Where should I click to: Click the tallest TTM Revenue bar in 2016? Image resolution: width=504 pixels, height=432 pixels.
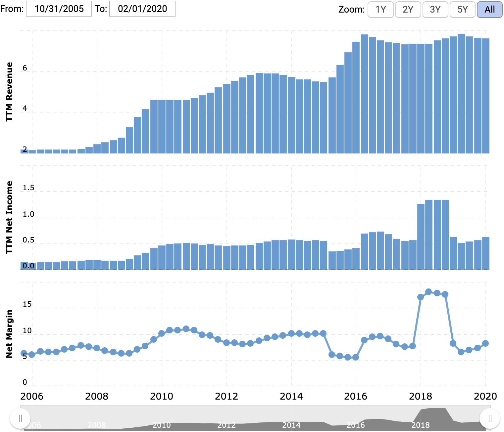365,94
